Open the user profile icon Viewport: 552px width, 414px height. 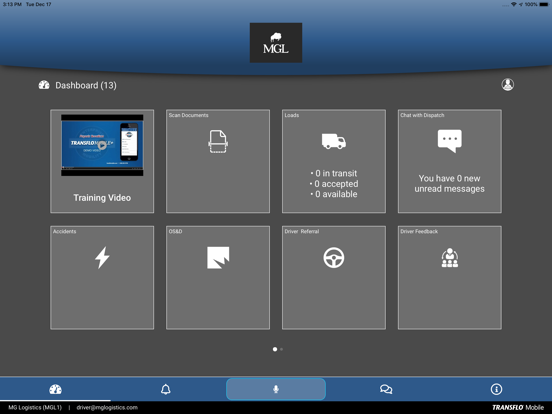click(507, 84)
